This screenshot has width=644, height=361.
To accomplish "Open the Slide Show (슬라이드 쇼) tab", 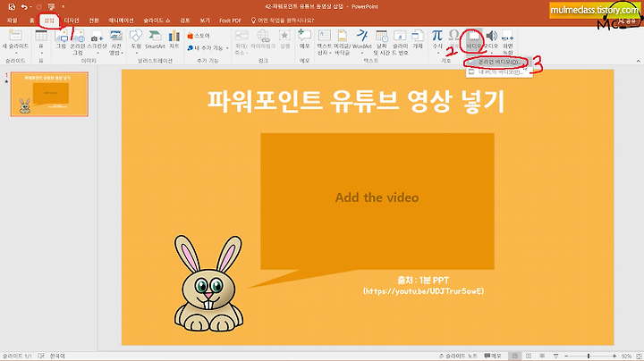I will [157, 20].
